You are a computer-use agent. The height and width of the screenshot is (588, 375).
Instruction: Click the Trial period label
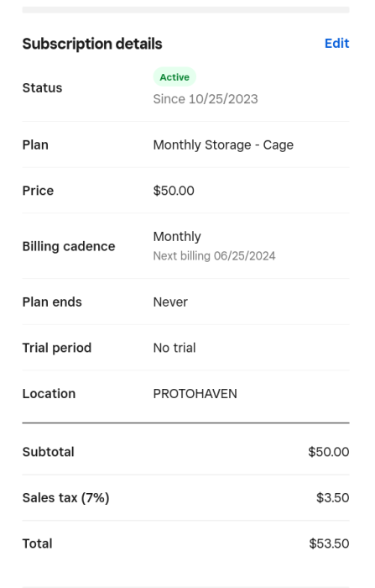[57, 348]
